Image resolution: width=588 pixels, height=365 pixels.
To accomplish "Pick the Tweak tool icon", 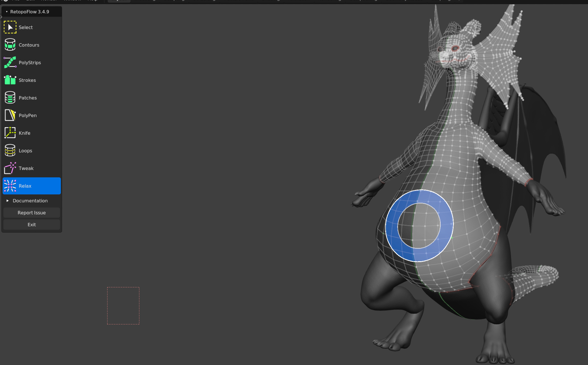I will point(10,168).
